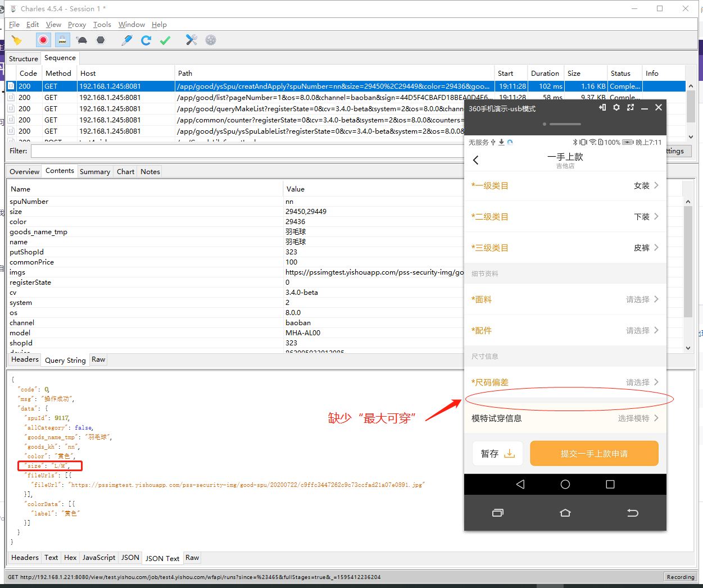Open the Overview tab
The height and width of the screenshot is (588, 703).
pos(24,171)
